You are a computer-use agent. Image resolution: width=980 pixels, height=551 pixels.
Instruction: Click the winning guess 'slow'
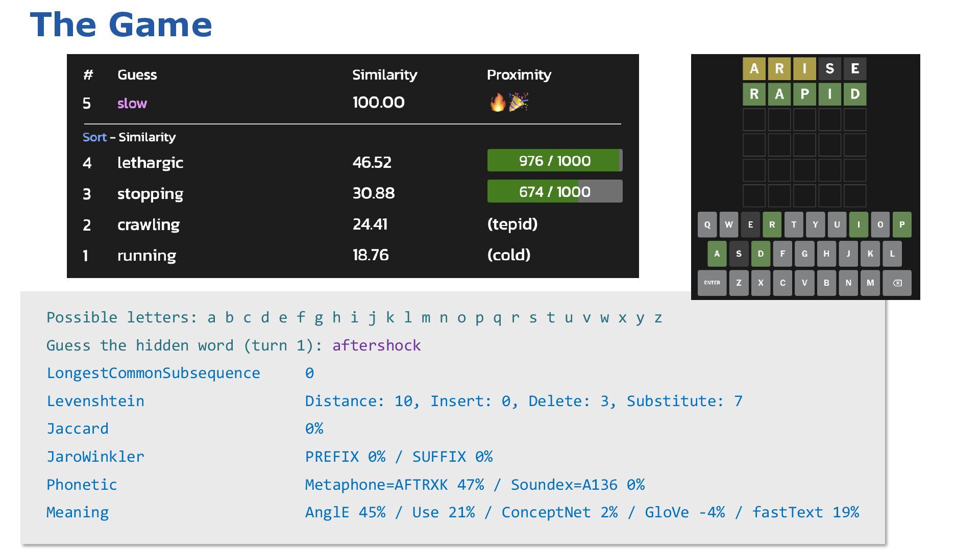click(x=132, y=103)
